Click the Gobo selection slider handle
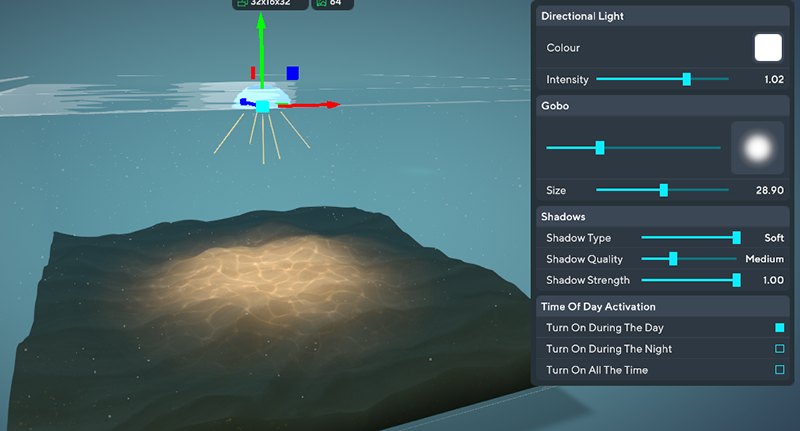The height and width of the screenshot is (431, 800). coord(600,148)
